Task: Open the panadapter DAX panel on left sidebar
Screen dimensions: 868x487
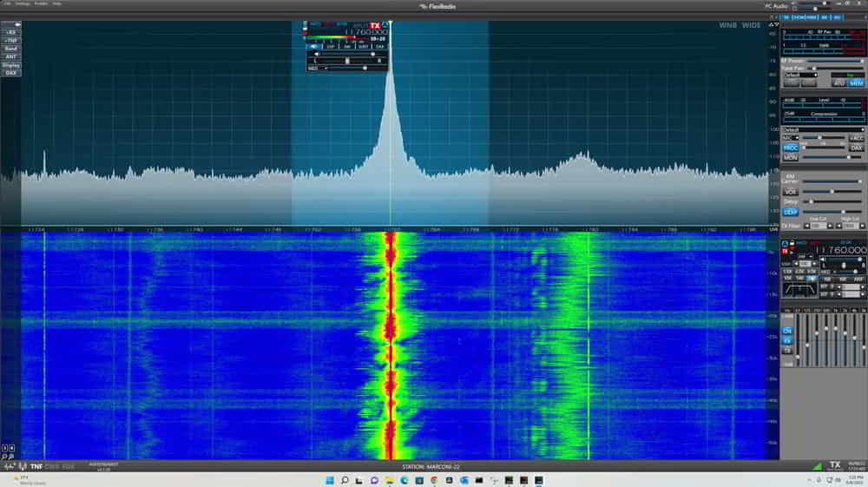Action: pyautogui.click(x=10, y=73)
